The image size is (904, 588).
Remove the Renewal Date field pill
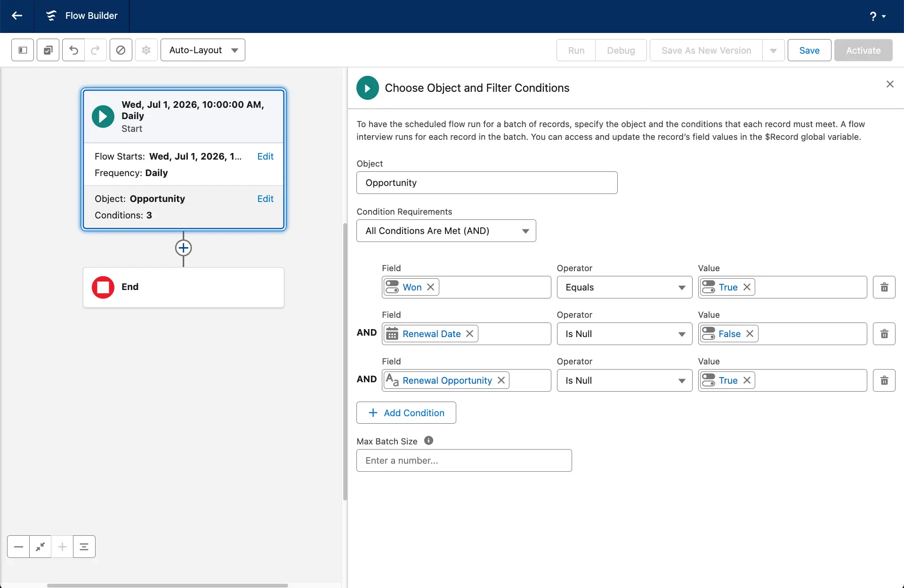pyautogui.click(x=469, y=334)
